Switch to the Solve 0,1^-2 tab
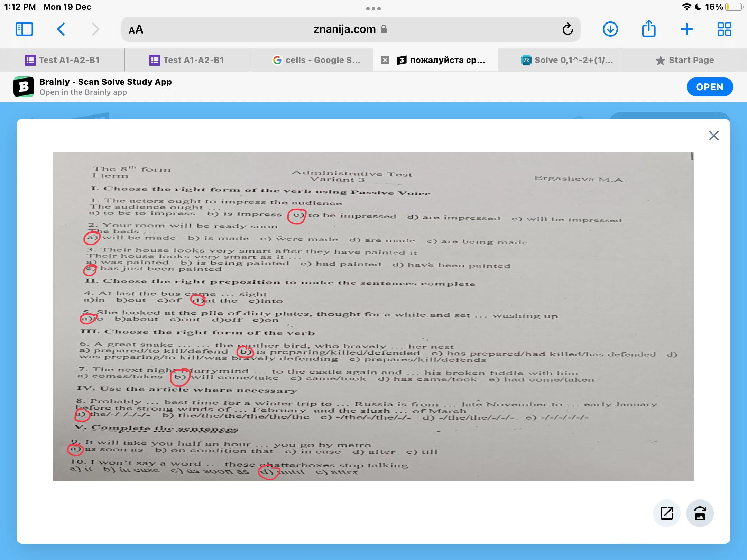The image size is (747, 560). pyautogui.click(x=567, y=60)
